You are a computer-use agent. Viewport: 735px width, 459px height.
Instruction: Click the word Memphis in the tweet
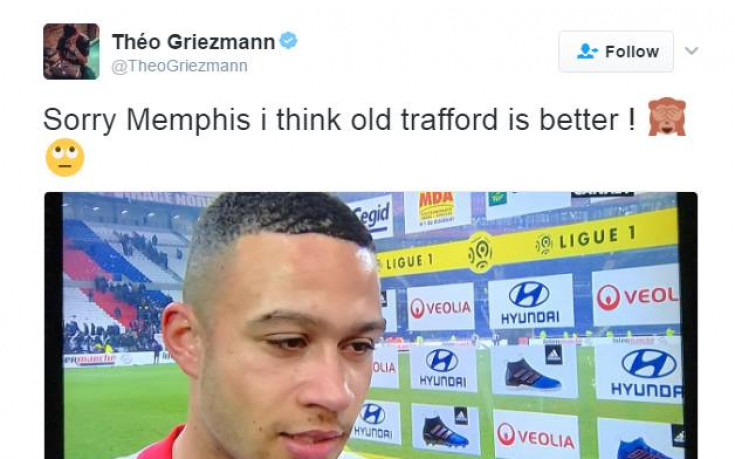(x=188, y=120)
